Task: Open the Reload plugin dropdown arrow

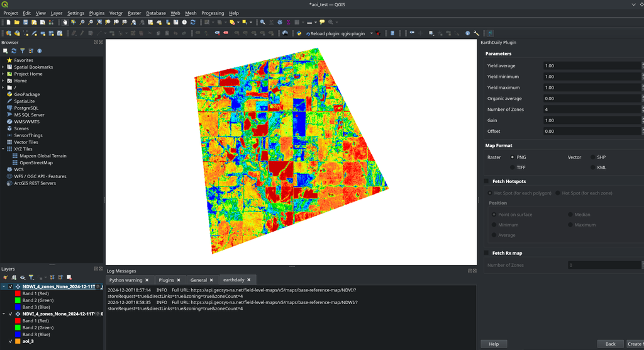Action: pos(371,33)
